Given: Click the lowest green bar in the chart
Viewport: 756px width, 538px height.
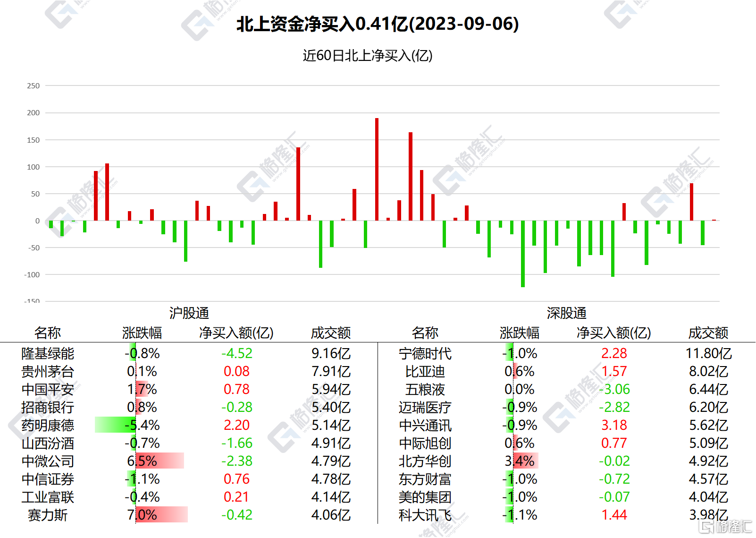Looking at the screenshot, I should coord(522,254).
